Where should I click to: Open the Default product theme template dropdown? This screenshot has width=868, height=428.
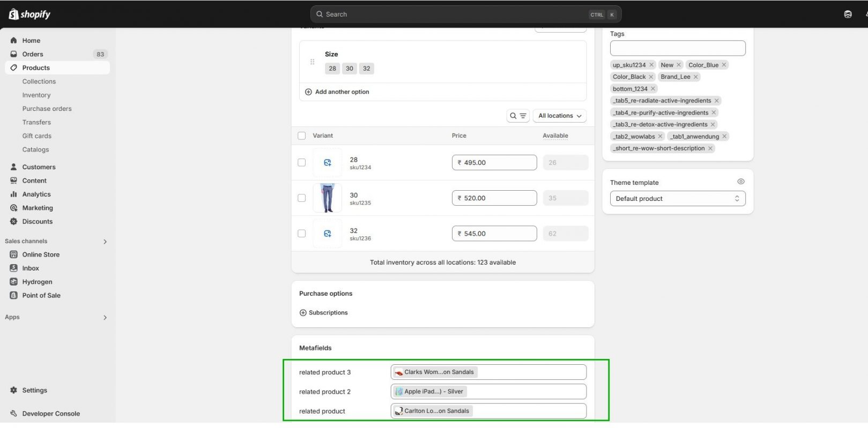677,199
